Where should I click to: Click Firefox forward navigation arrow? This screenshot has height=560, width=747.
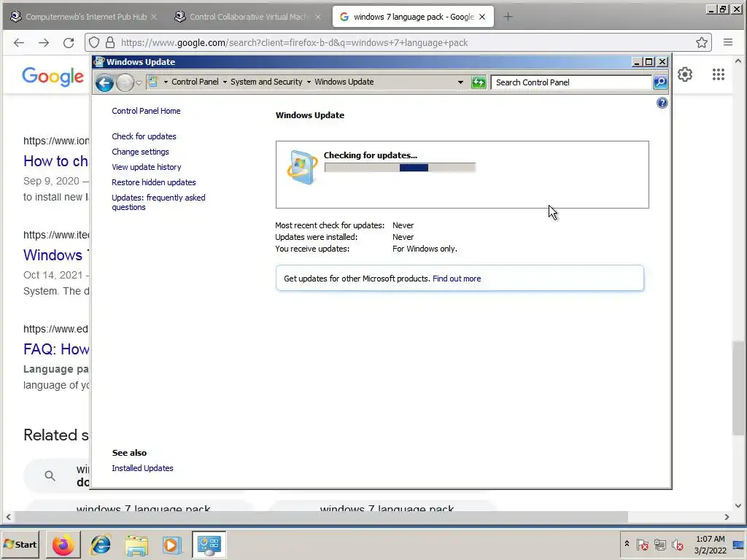pyautogui.click(x=44, y=43)
